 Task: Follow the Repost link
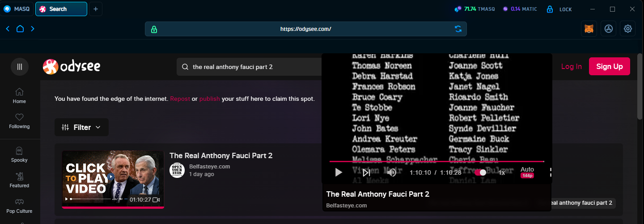(x=180, y=99)
